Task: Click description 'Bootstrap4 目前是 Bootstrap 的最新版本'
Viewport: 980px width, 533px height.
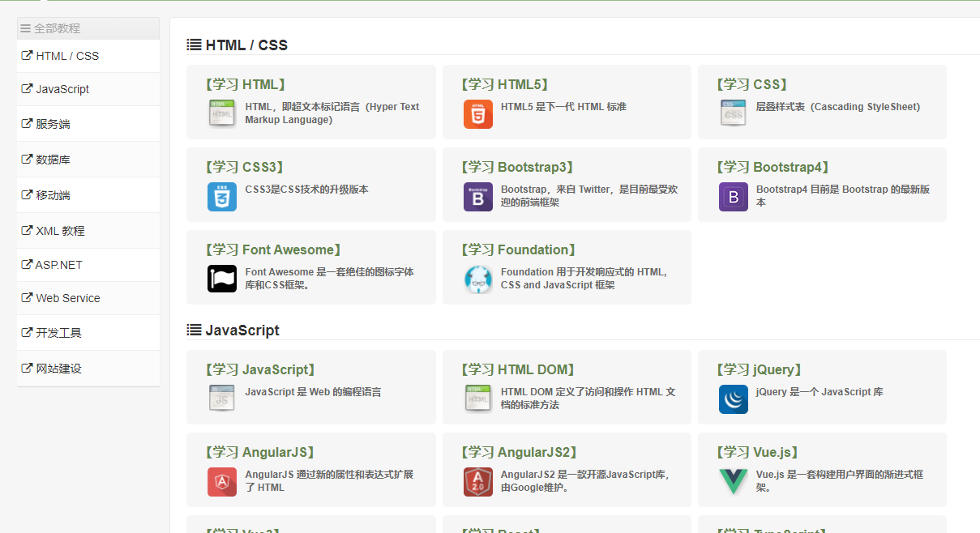Action: click(x=843, y=196)
